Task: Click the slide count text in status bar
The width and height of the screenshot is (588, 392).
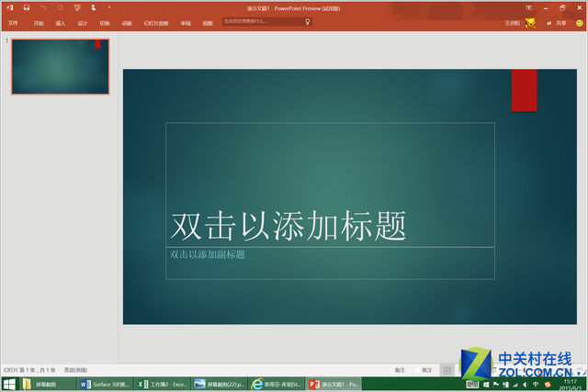Action: click(x=29, y=370)
